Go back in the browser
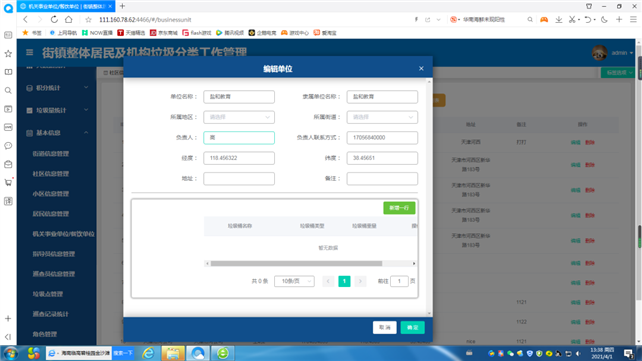Screen dimensions: 642x361 25,20
